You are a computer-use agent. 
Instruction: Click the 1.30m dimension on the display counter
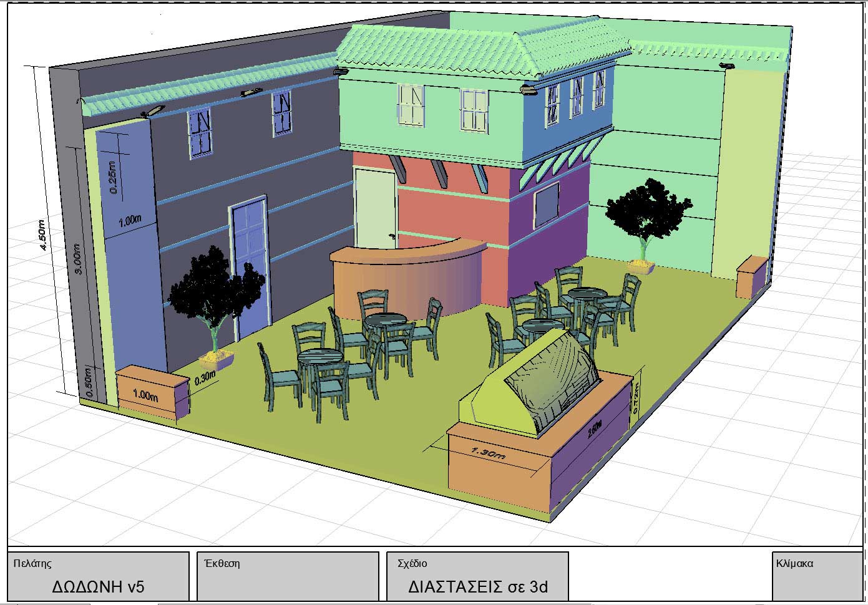(x=487, y=453)
